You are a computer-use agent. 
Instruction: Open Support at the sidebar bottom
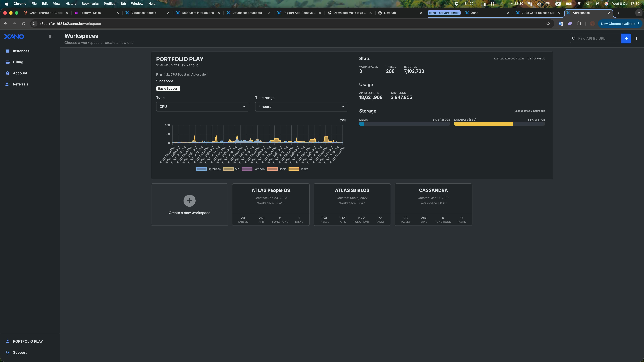20,352
